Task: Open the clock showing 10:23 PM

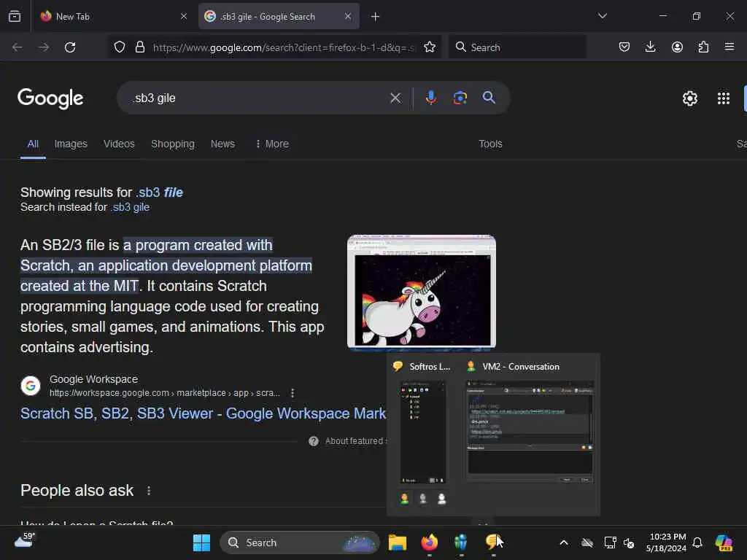Action: click(666, 542)
